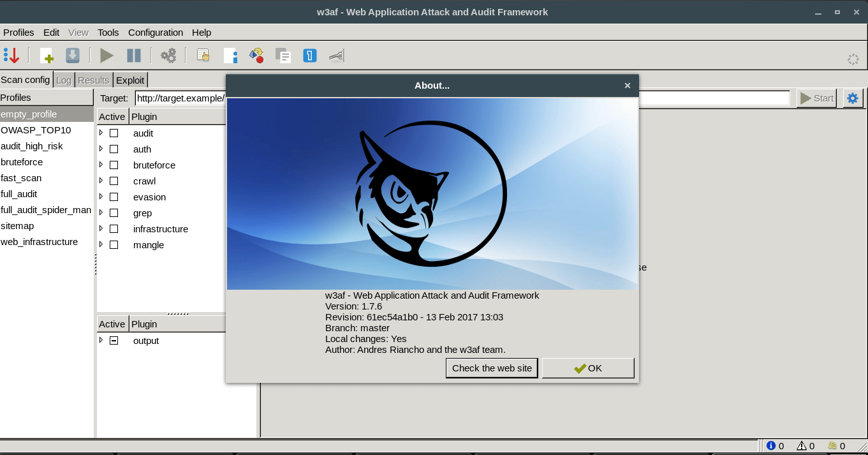Expand the infrastructure plugin tree
The height and width of the screenshot is (455, 868).
[x=101, y=228]
